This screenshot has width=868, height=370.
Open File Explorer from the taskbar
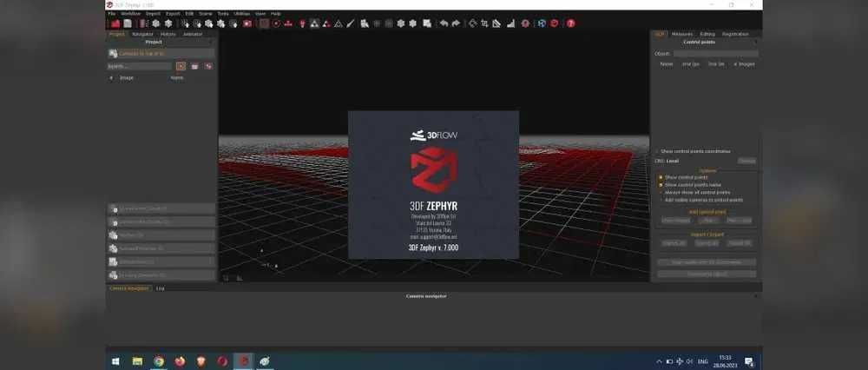[137, 361]
